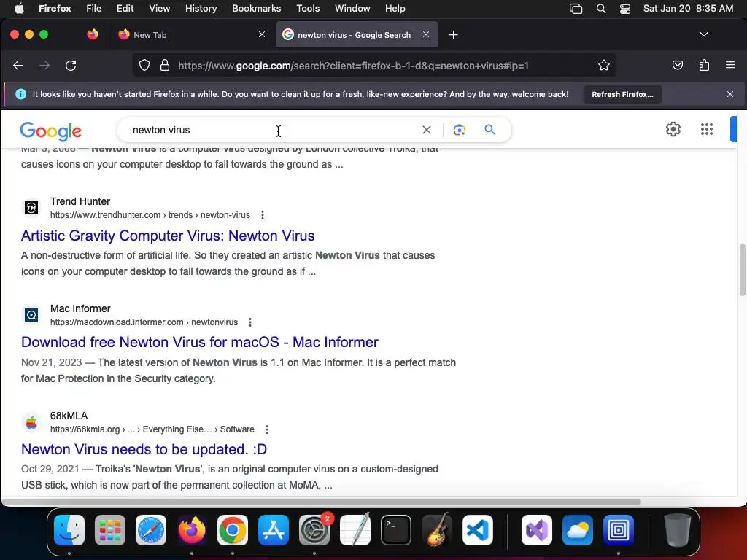
Task: Bookmark this page with the star
Action: click(603, 65)
